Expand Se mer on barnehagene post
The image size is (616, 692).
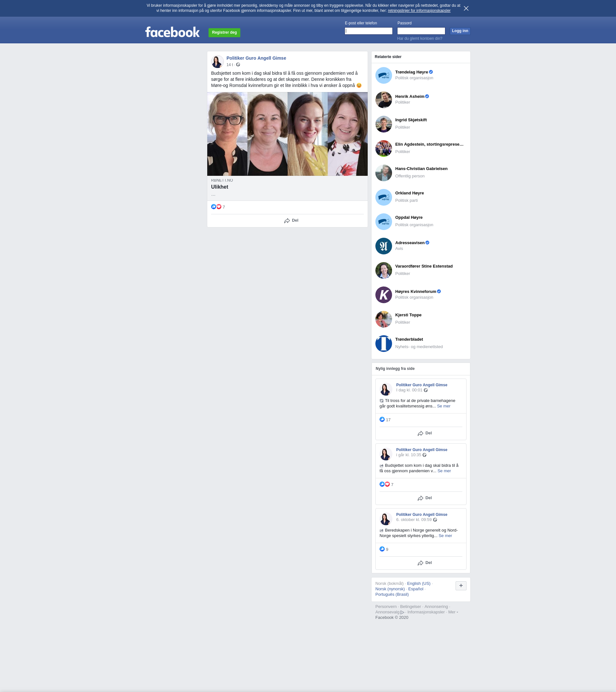point(443,406)
